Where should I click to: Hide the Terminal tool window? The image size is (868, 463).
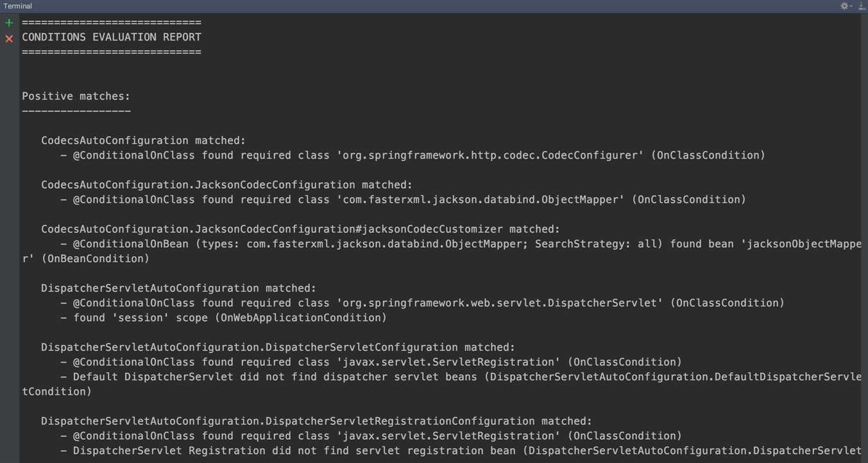pos(862,6)
